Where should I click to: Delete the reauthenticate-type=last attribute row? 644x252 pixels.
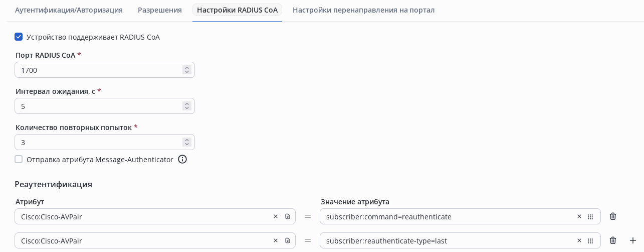tap(612, 240)
